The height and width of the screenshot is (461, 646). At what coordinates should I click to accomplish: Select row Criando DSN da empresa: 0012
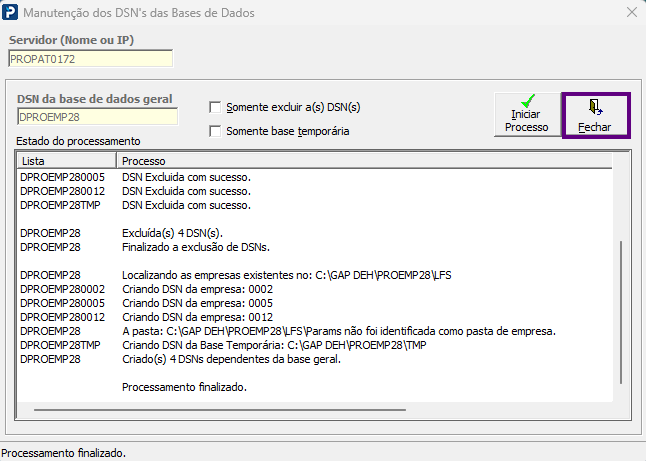[x=315, y=317]
